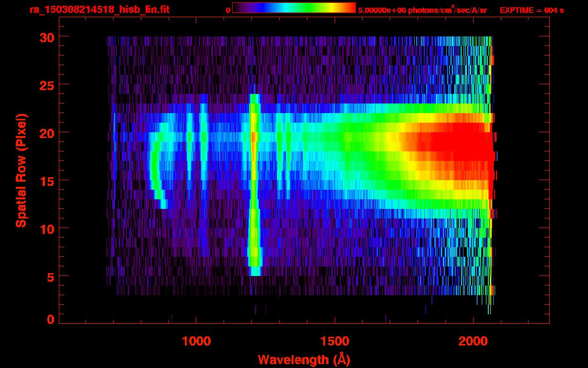Image resolution: width=588 pixels, height=368 pixels.
Task: Click the file name ra_150308214518_hisb_lin.fit
Action: (99, 9)
